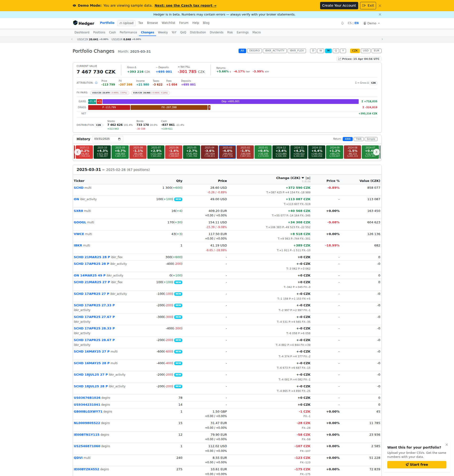Filter by IBKR_ACTIVITY source

click(x=275, y=51)
